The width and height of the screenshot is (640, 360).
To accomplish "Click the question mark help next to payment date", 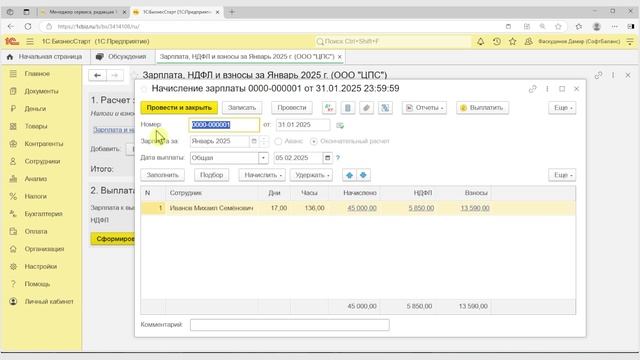I will pos(338,158).
